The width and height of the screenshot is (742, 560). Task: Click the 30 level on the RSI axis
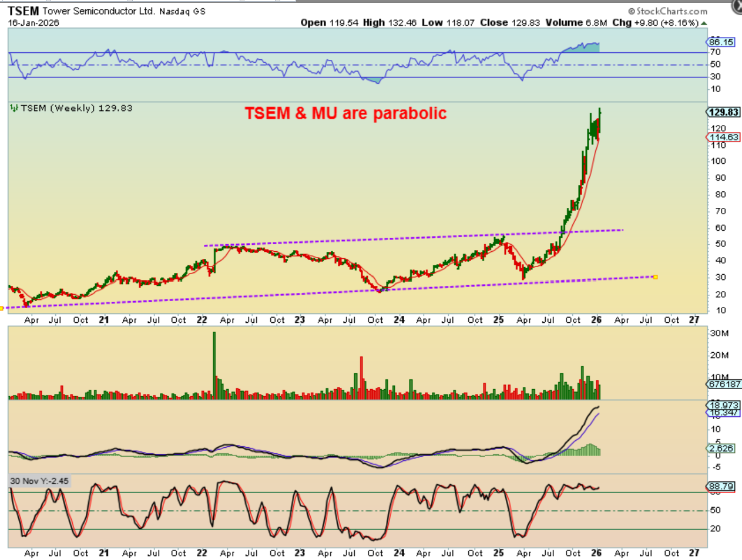[715, 76]
